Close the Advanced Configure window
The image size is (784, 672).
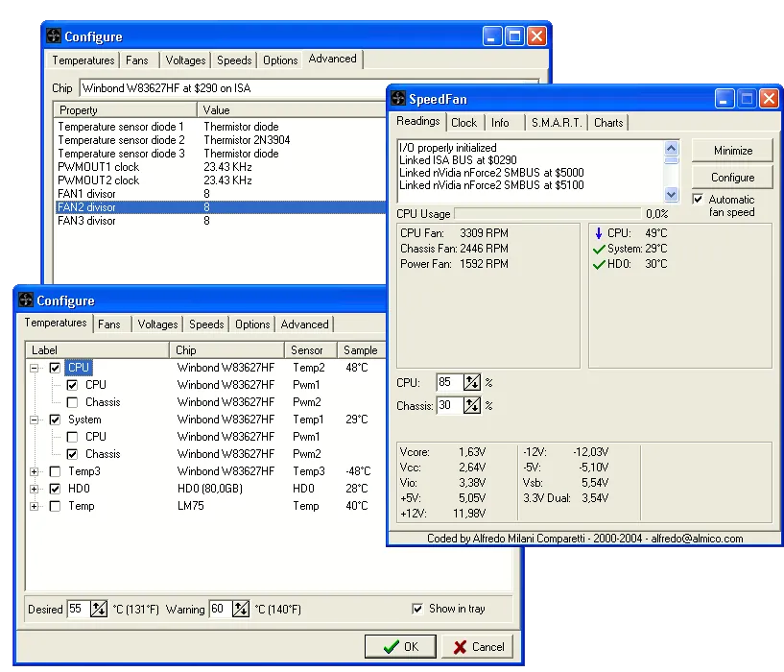(x=537, y=36)
